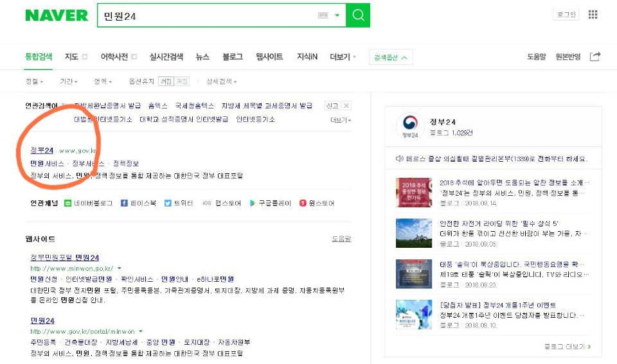This screenshot has height=364, width=617.
Task: Click related search 홈텍스
Action: (158, 106)
